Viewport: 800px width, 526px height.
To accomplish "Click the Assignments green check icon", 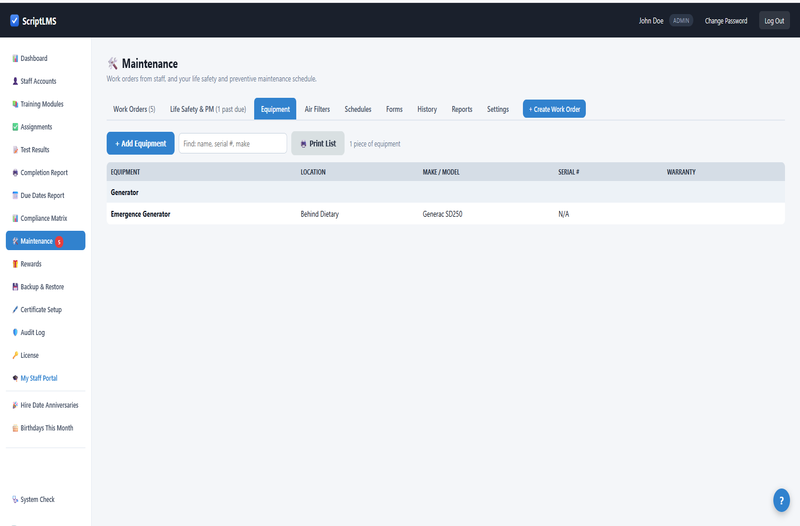I will click(x=15, y=127).
